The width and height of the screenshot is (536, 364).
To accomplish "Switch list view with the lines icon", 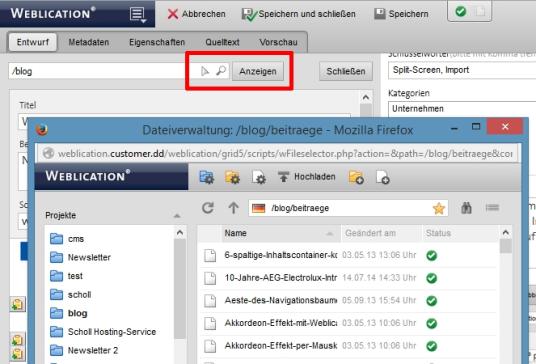I will click(x=492, y=207).
